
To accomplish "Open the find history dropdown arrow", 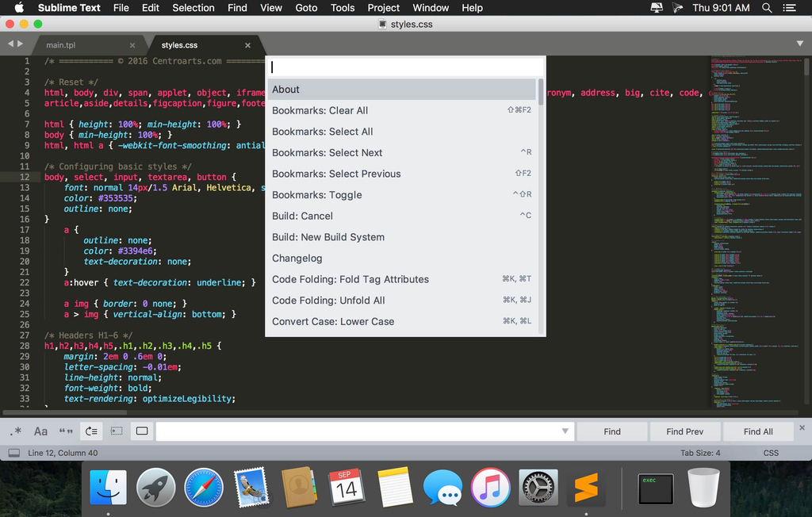I will tap(565, 431).
